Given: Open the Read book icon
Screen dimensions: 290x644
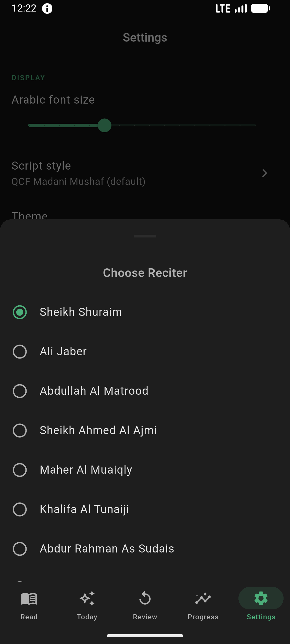Looking at the screenshot, I should [x=29, y=598].
